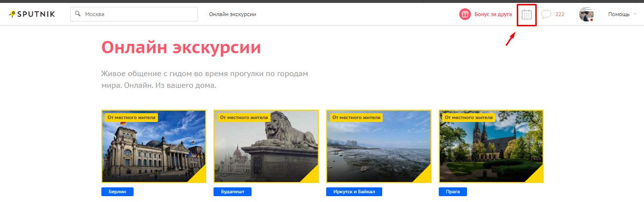Open the user profile avatar
Image resolution: width=644 pixels, height=202 pixels.
click(x=586, y=14)
